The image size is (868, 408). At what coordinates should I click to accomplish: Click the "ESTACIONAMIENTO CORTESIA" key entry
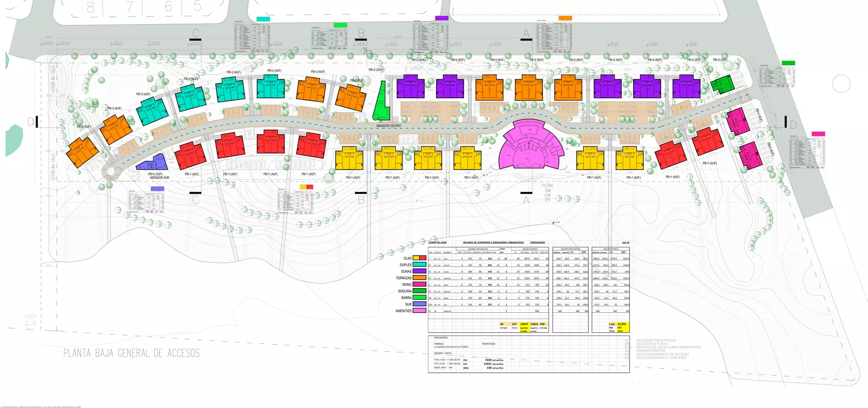661,358
